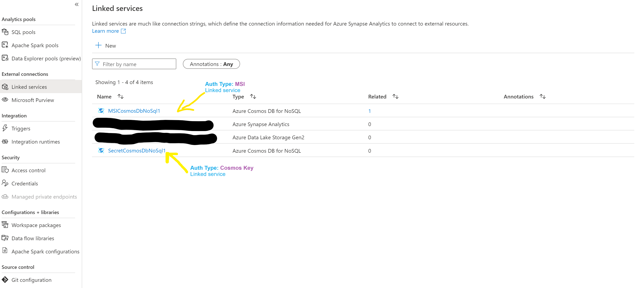Go to Integration runtimes
Image resolution: width=644 pixels, height=288 pixels.
pyautogui.click(x=36, y=142)
